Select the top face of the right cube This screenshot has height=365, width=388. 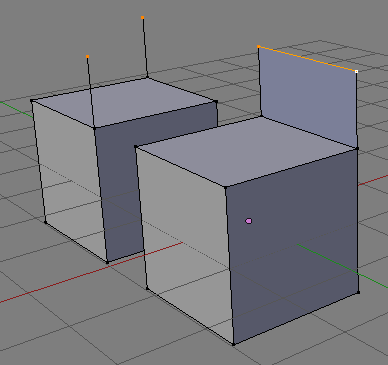click(x=247, y=152)
